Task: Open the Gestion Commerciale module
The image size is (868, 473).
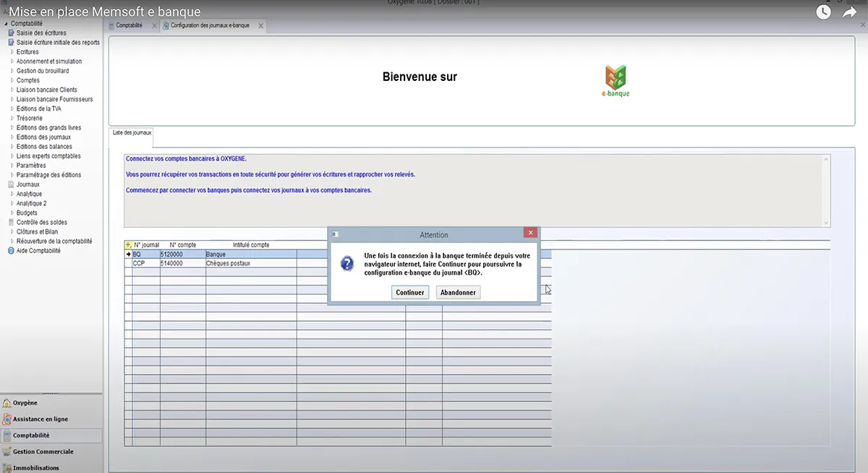Action: [x=51, y=452]
